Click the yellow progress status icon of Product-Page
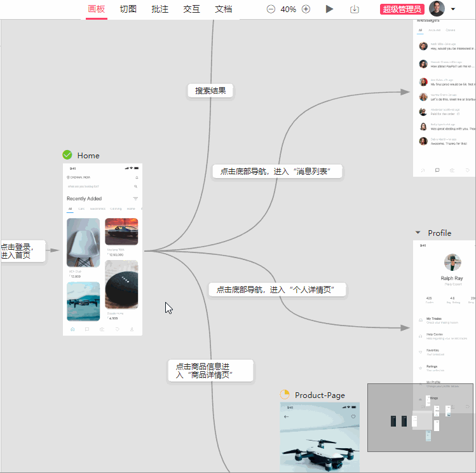The width and height of the screenshot is (476, 473). (x=285, y=394)
